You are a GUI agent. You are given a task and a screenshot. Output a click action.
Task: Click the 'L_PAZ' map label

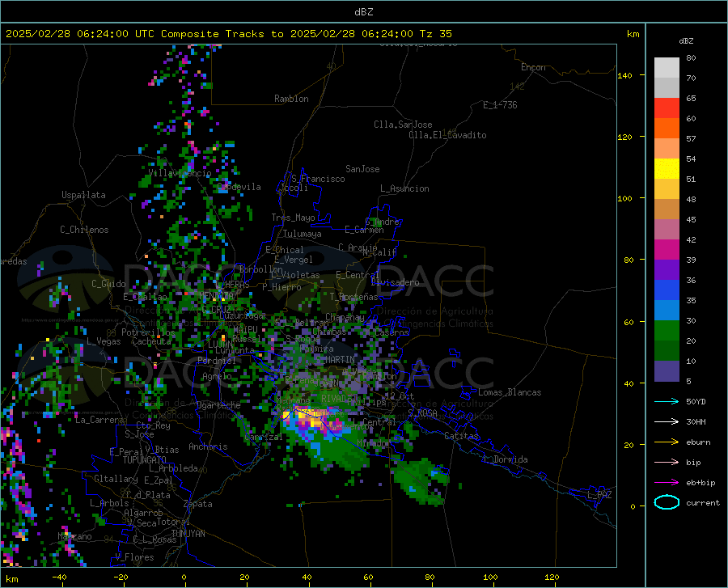point(600,495)
